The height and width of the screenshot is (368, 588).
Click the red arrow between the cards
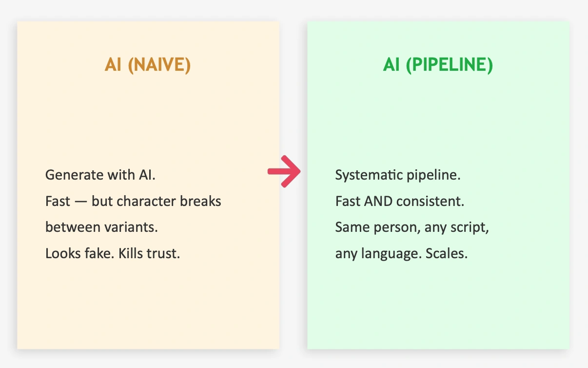click(285, 171)
